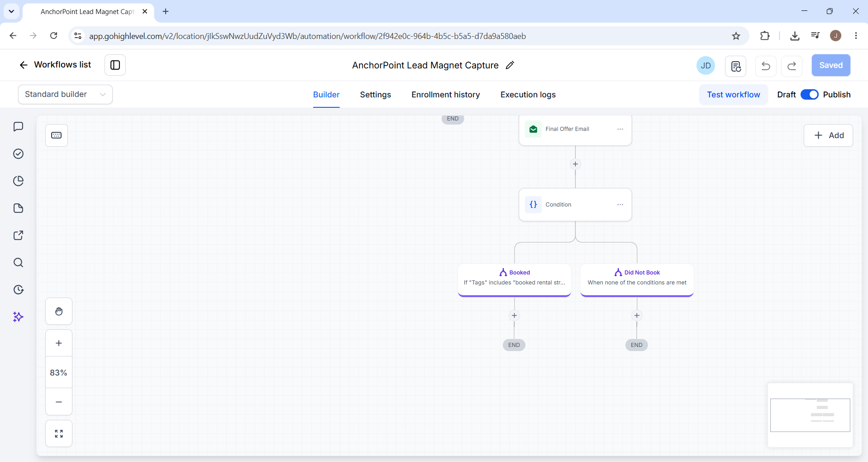Switch to the Builder tab
868x462 pixels.
(326, 95)
